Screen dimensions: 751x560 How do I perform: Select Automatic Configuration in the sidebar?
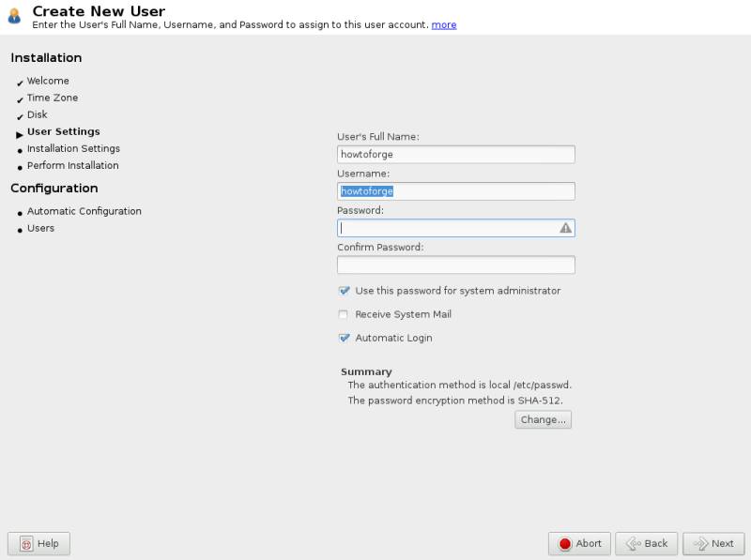(x=84, y=211)
